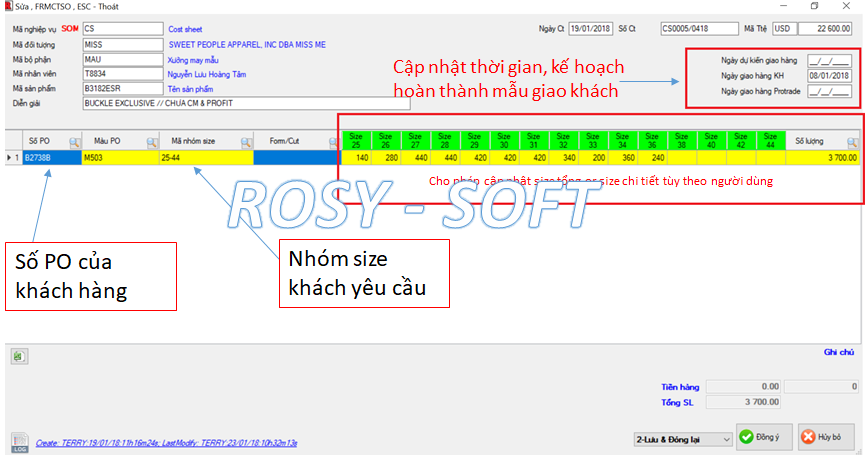865x455 pixels.
Task: Click Size 32 quantity cell 340
Action: pyautogui.click(x=563, y=158)
